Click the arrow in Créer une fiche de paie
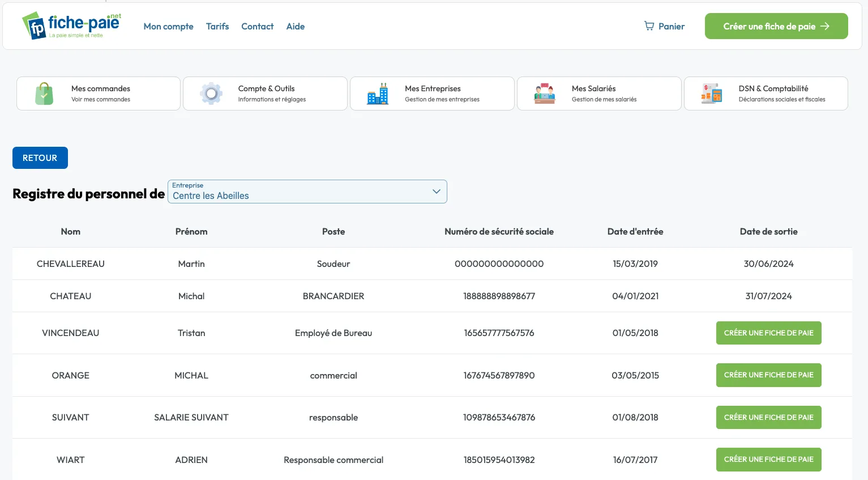Viewport: 868px width, 480px height. (x=825, y=26)
